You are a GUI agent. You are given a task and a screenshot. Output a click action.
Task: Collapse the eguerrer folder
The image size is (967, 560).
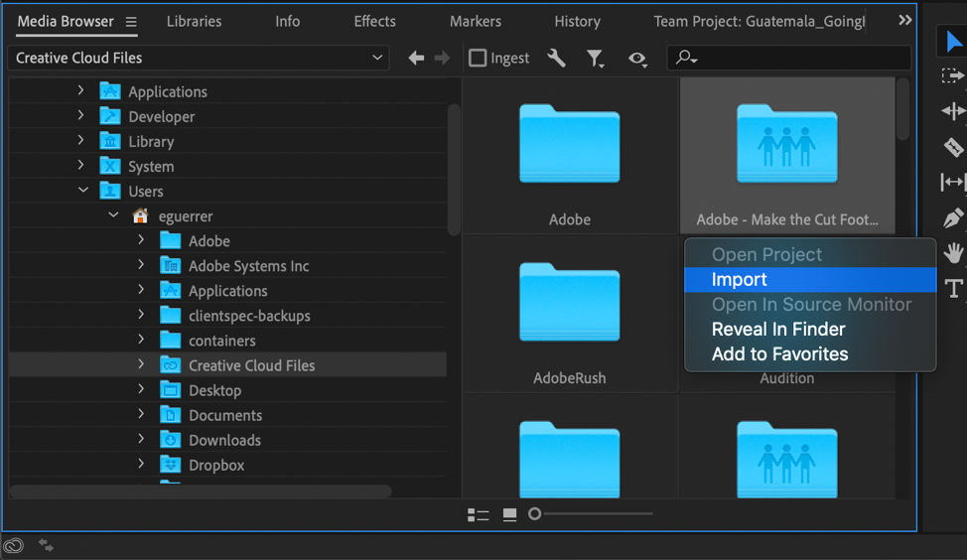pyautogui.click(x=113, y=214)
